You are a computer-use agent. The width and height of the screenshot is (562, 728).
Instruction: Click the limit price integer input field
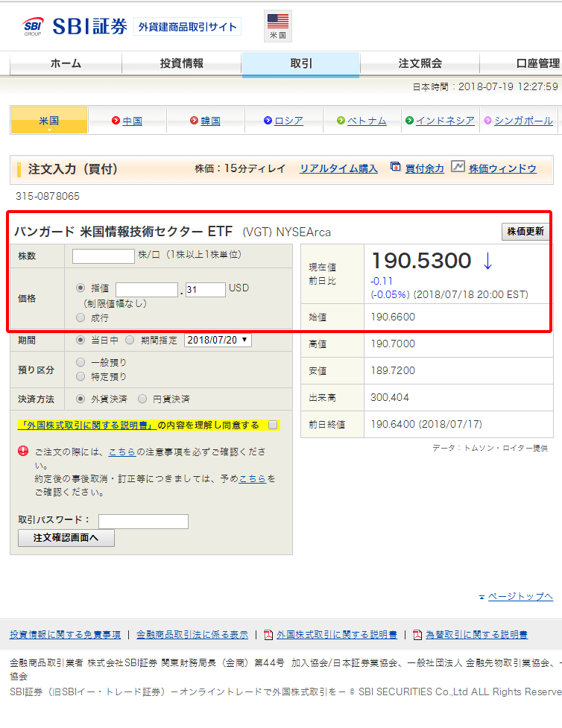point(147,290)
